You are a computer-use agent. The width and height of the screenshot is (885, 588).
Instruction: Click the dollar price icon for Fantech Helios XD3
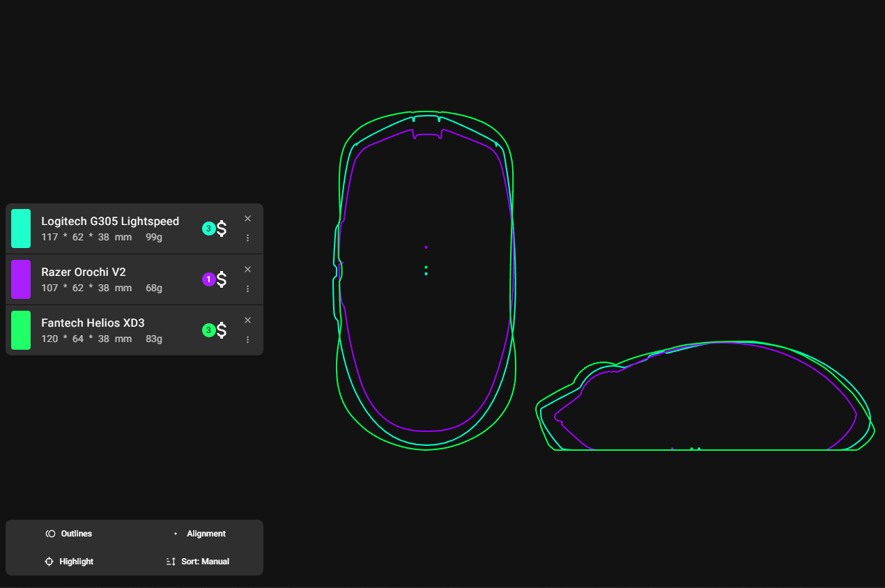(x=222, y=330)
